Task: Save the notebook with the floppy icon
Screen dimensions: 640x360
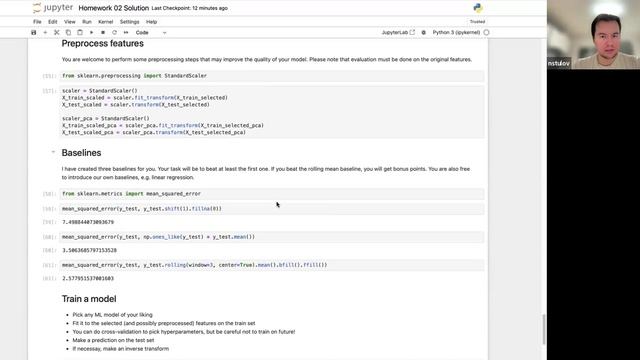Action: coord(34,33)
